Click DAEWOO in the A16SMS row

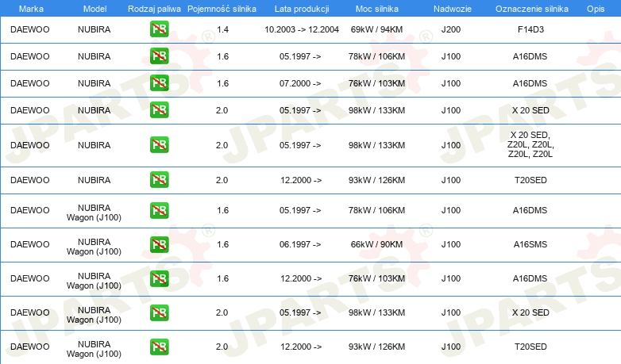coord(30,244)
